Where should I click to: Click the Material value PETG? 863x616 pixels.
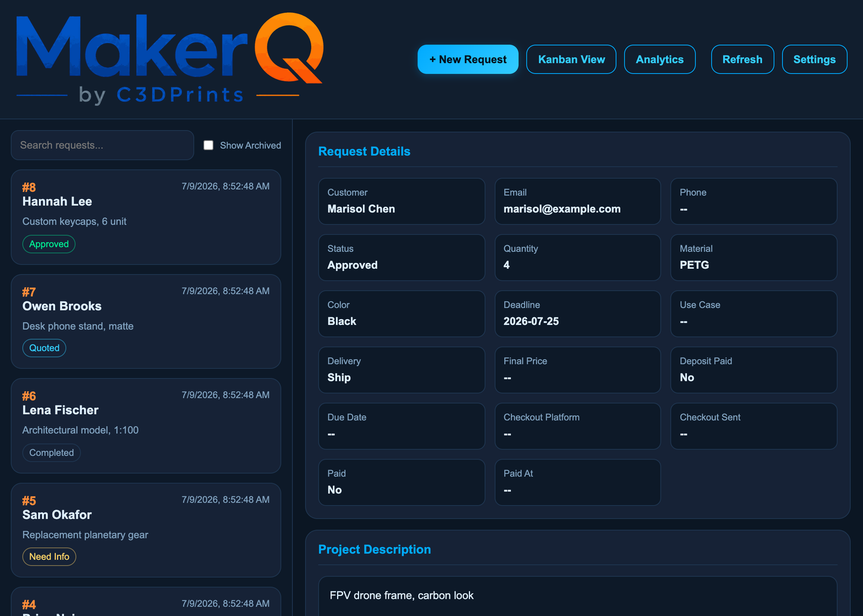click(x=694, y=265)
